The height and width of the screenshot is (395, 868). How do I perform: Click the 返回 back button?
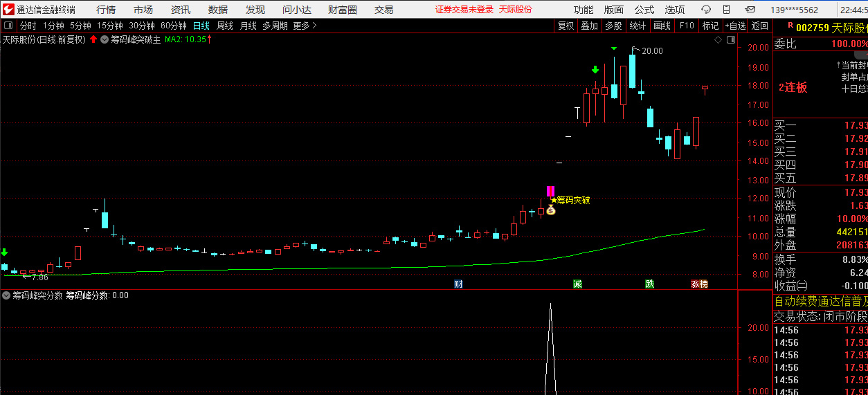[x=760, y=26]
